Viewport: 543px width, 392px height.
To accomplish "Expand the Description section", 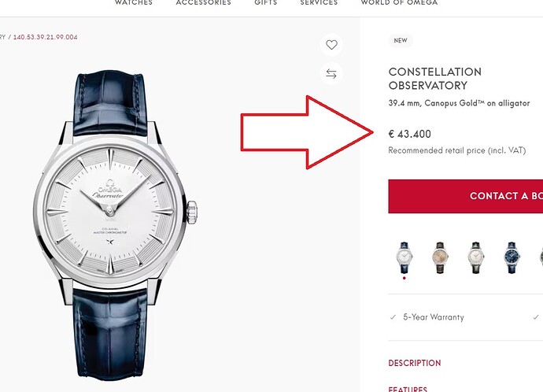I will coord(415,363).
